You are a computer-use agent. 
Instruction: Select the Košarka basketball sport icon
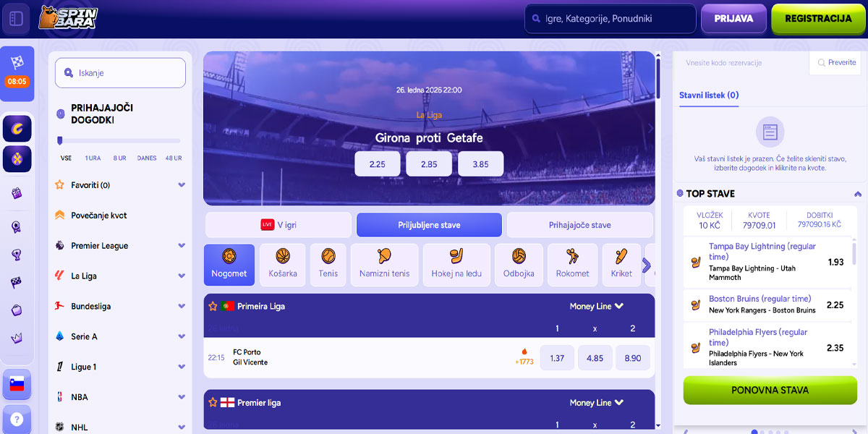(x=283, y=265)
